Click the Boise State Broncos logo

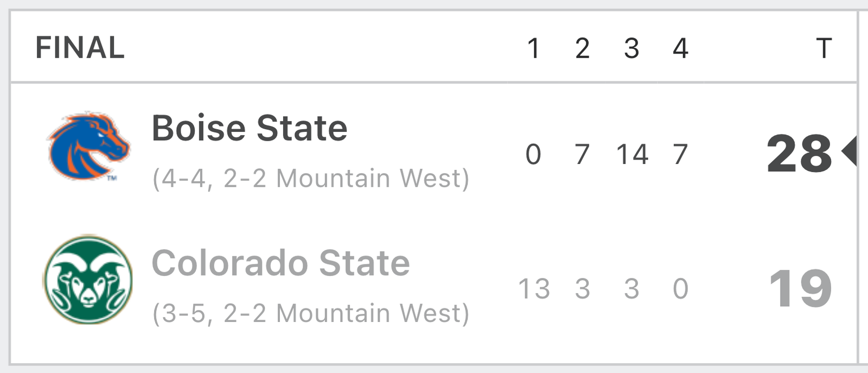coord(88,147)
